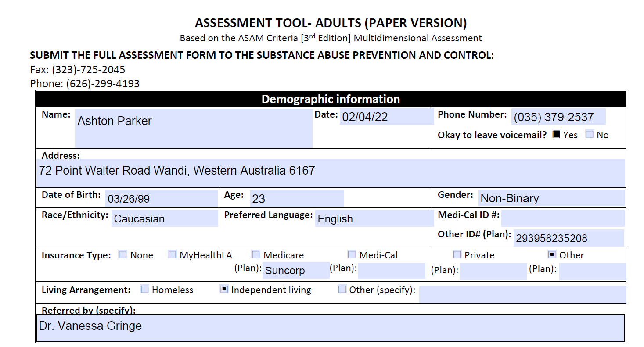Screen dimensions: 644x347
Task: Tick the MyHealthLA insurance checkbox
Action: click(x=173, y=255)
